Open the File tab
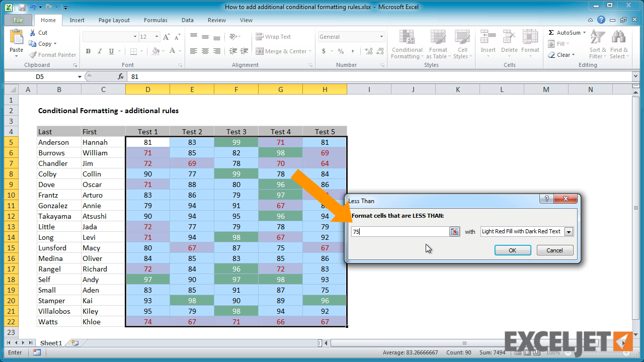This screenshot has height=362, width=644. [x=18, y=20]
